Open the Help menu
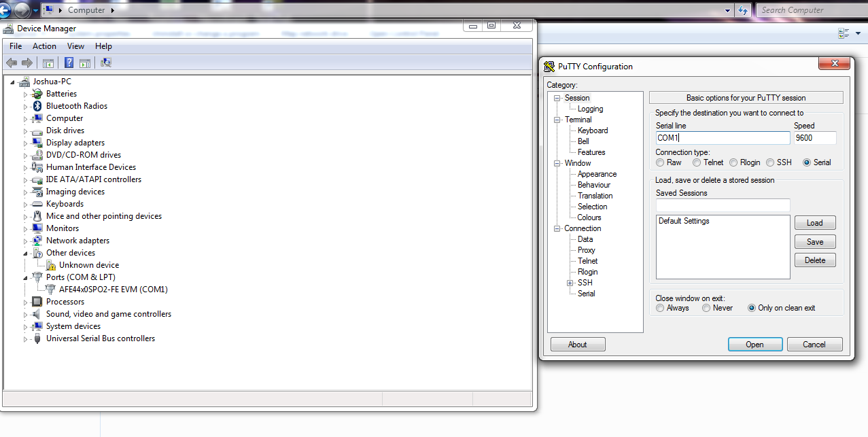The width and height of the screenshot is (868, 437). (103, 46)
